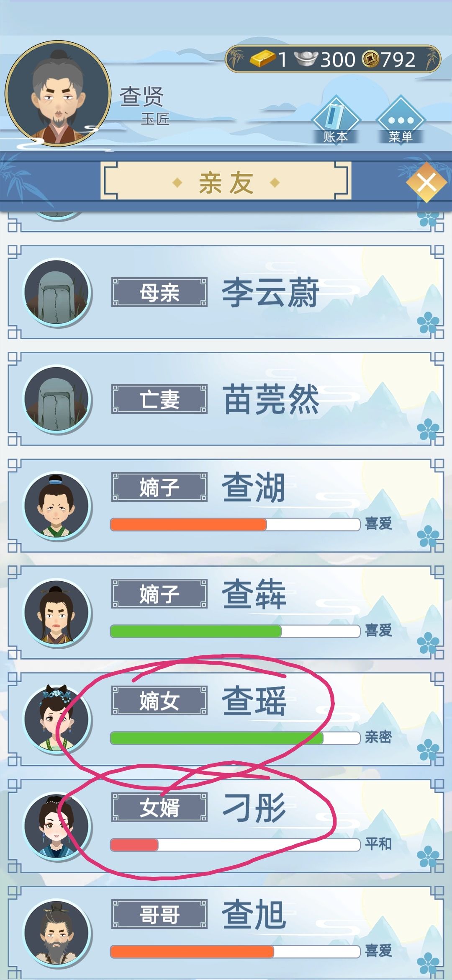Open 嫡子 查犇's portrait
This screenshot has height=980, width=452.
pos(57,613)
